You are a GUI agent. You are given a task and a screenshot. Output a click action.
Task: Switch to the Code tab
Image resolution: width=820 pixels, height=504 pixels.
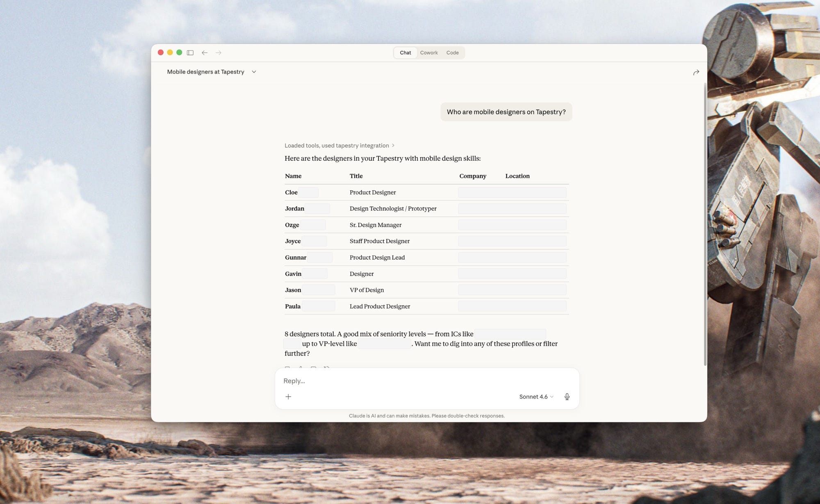tap(452, 52)
